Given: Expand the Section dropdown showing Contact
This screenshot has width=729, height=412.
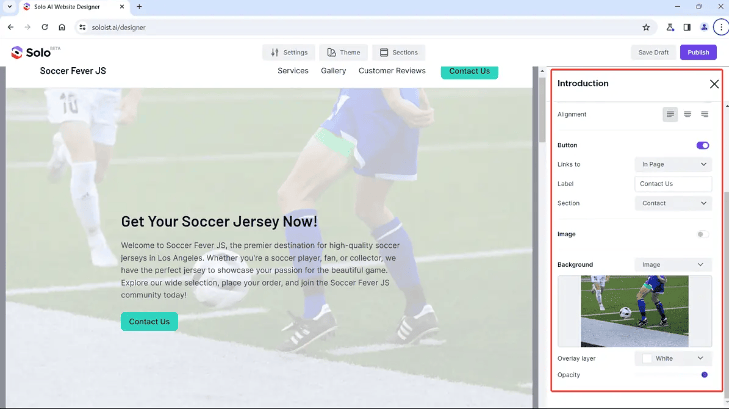Looking at the screenshot, I should (673, 203).
